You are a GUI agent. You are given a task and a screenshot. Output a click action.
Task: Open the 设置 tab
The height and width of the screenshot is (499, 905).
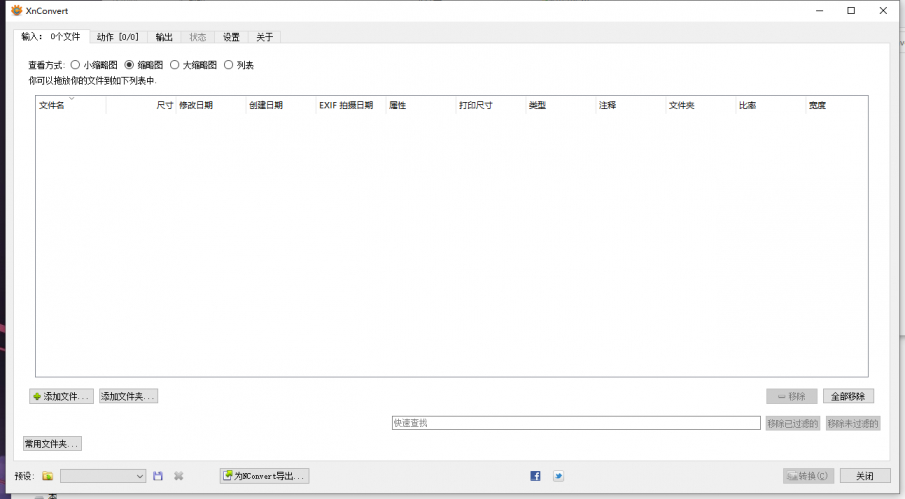pyautogui.click(x=231, y=37)
